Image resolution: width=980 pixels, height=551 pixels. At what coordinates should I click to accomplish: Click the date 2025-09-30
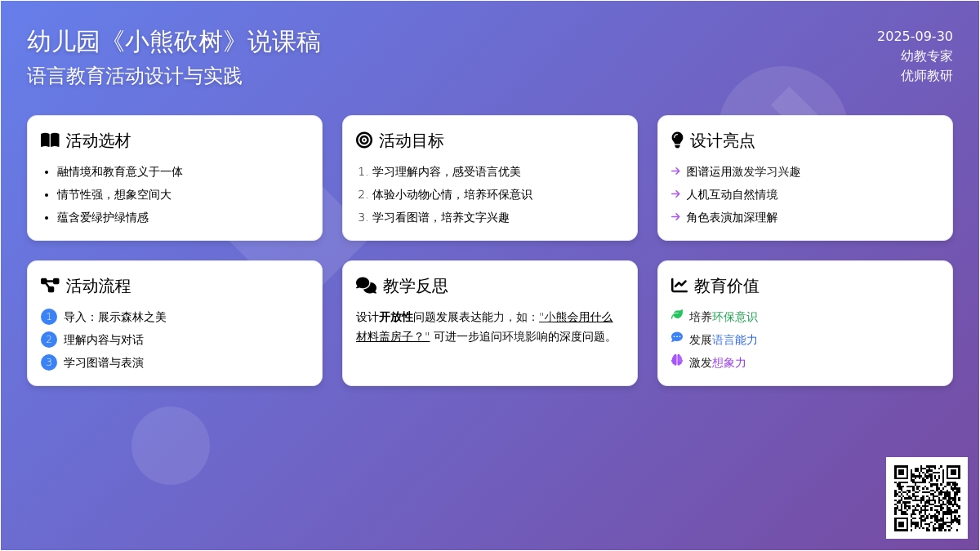coord(915,36)
